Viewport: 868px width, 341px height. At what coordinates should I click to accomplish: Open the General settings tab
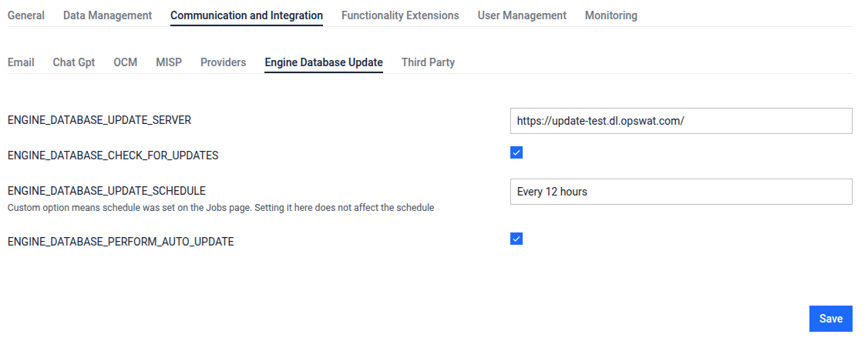[x=25, y=15]
